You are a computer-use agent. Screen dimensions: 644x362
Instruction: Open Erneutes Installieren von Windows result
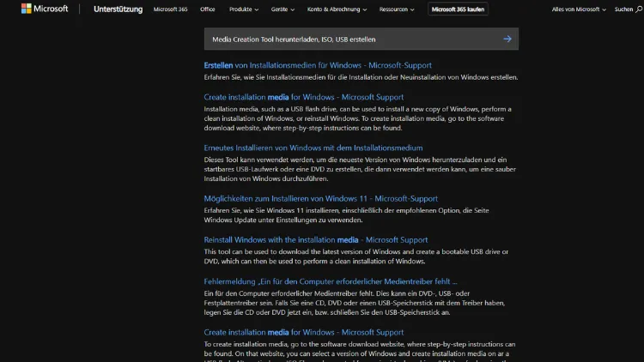pos(313,148)
